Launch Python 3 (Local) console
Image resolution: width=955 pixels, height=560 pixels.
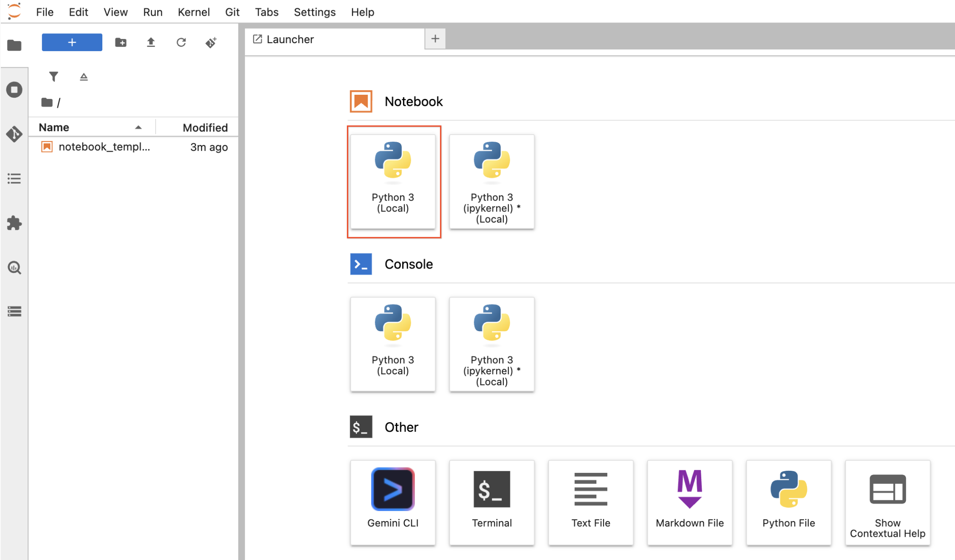click(x=393, y=344)
